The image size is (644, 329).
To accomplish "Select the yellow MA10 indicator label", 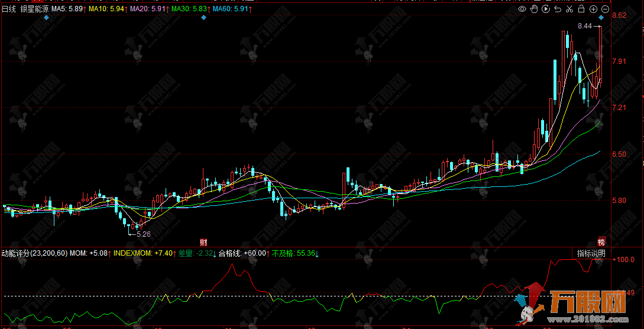I will click(x=107, y=9).
